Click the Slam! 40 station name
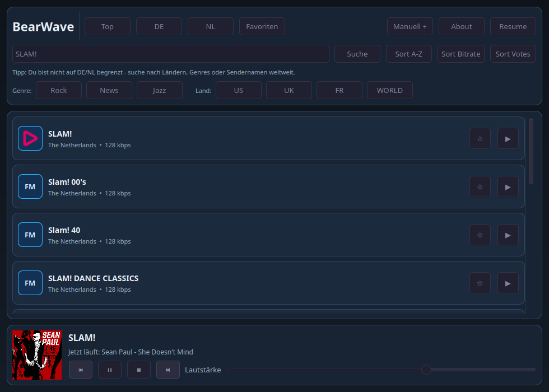Screen dimensions: 549x392 (x=64, y=230)
